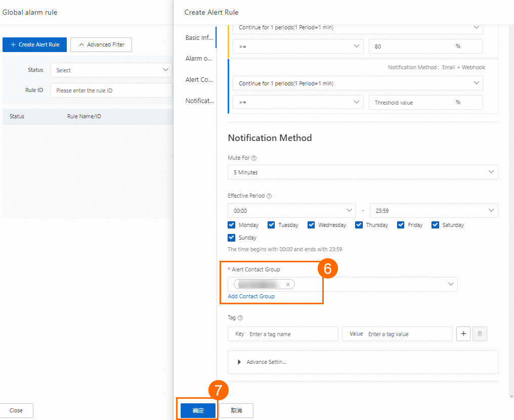Uncheck the Thursday checkbox

click(x=359, y=225)
